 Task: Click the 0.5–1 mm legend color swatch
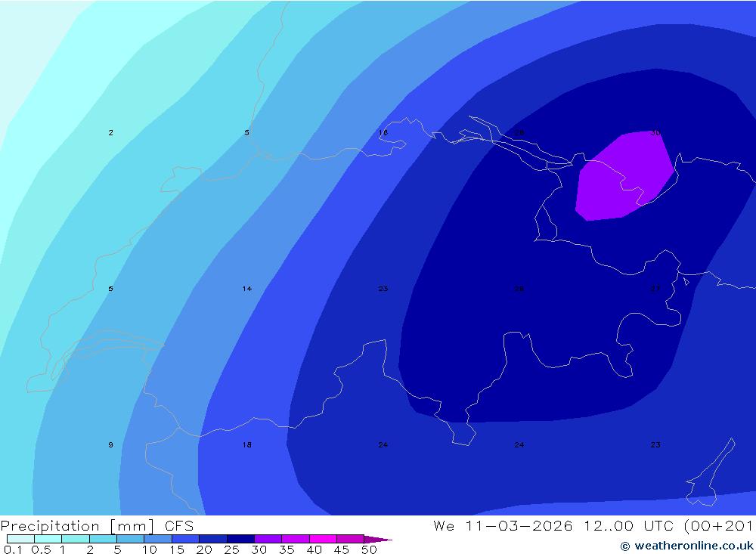48,539
